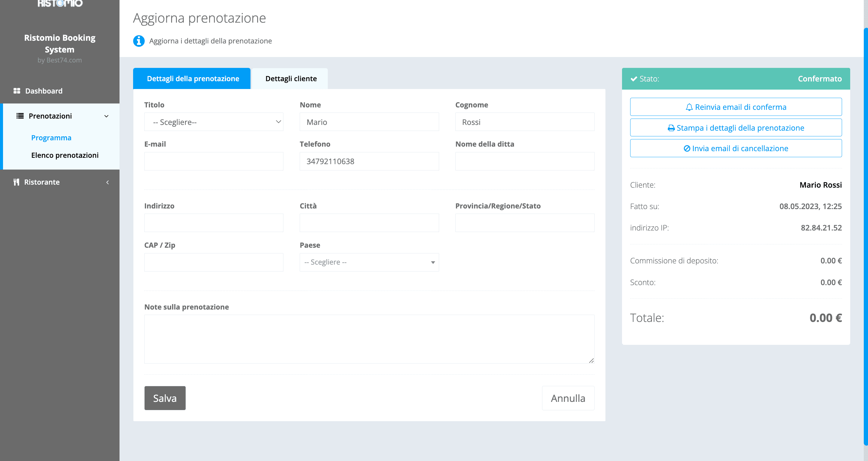This screenshot has height=461, width=868.
Task: Click the Annulla button
Action: (568, 398)
